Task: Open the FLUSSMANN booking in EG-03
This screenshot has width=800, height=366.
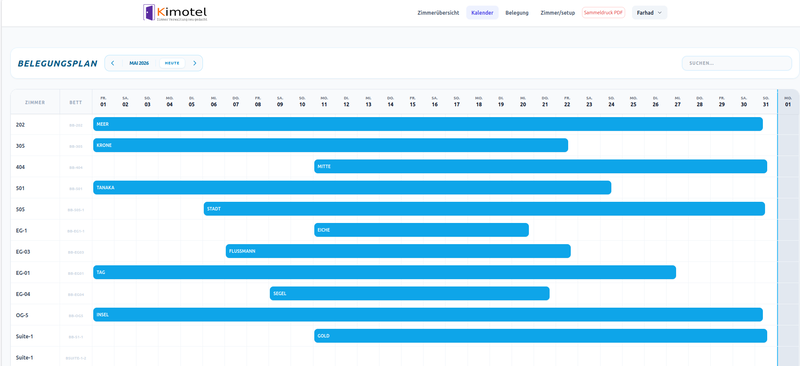Action: click(x=398, y=251)
